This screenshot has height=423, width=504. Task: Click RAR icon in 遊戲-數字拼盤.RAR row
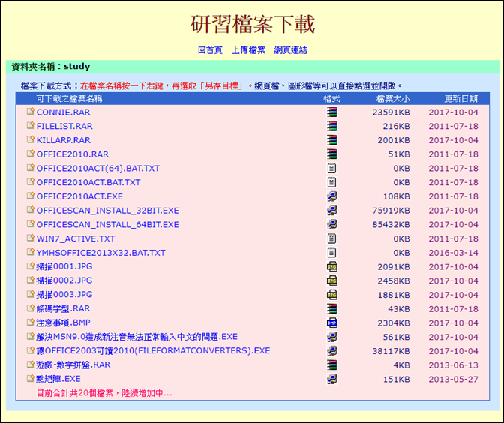pyautogui.click(x=332, y=364)
